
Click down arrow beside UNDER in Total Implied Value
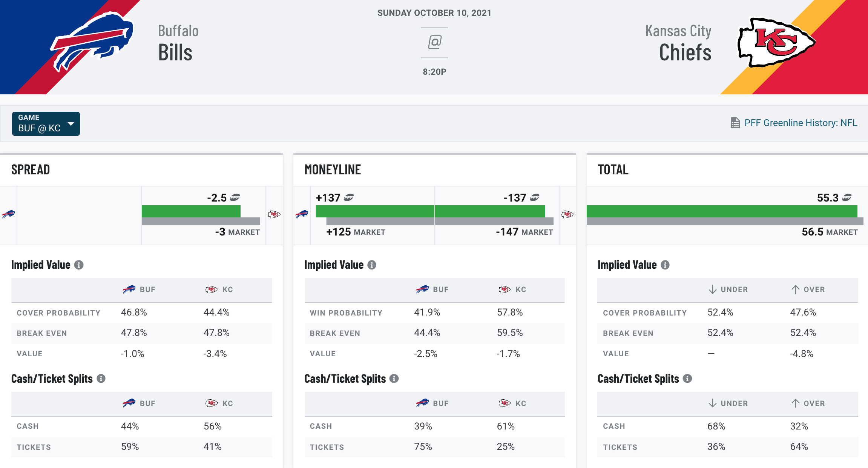[x=712, y=289]
